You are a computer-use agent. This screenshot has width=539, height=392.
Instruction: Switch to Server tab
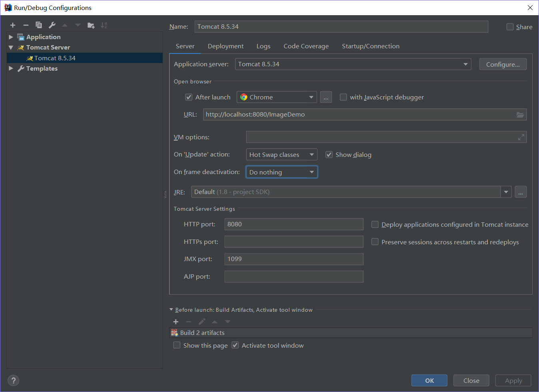coord(185,46)
